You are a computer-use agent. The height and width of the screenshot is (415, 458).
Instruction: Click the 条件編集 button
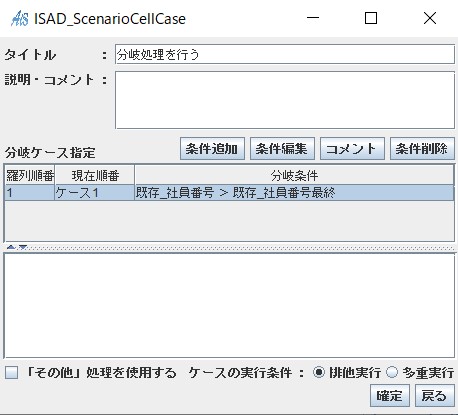click(x=282, y=149)
